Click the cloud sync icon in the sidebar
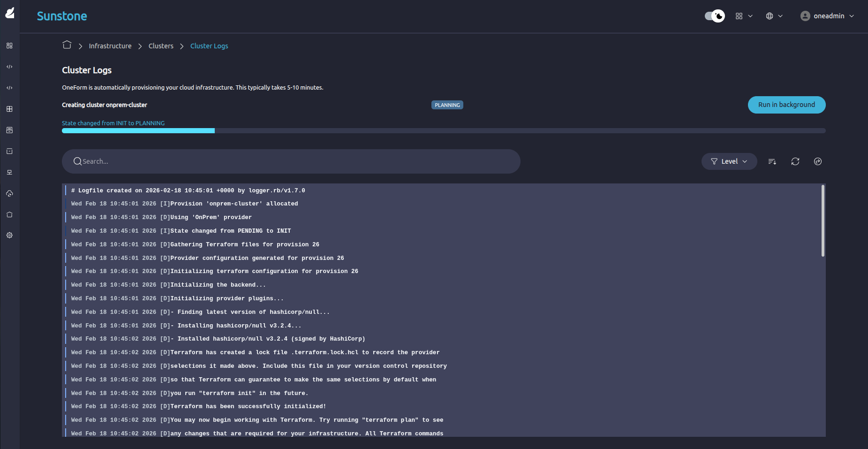868x449 pixels. (x=9, y=193)
